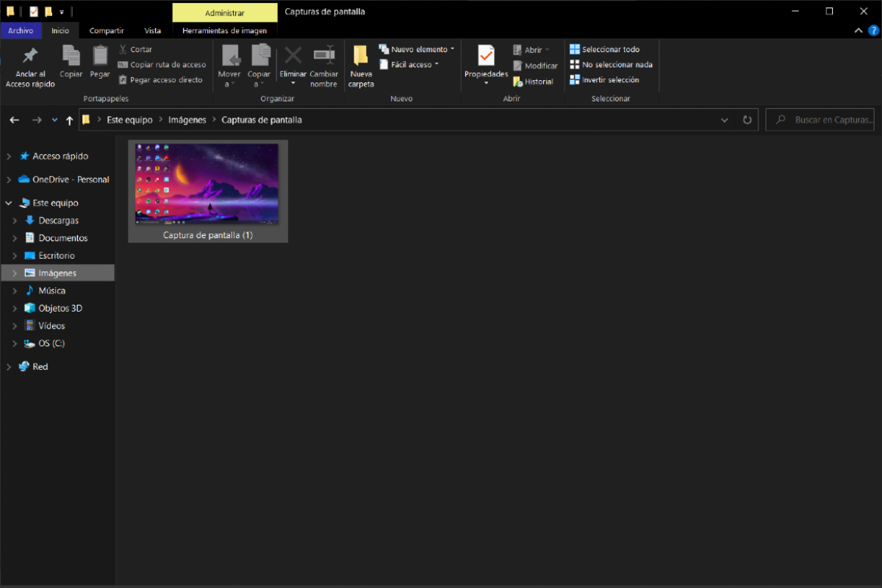Image resolution: width=882 pixels, height=588 pixels.
Task: Click No seleccionar nada
Action: point(611,64)
